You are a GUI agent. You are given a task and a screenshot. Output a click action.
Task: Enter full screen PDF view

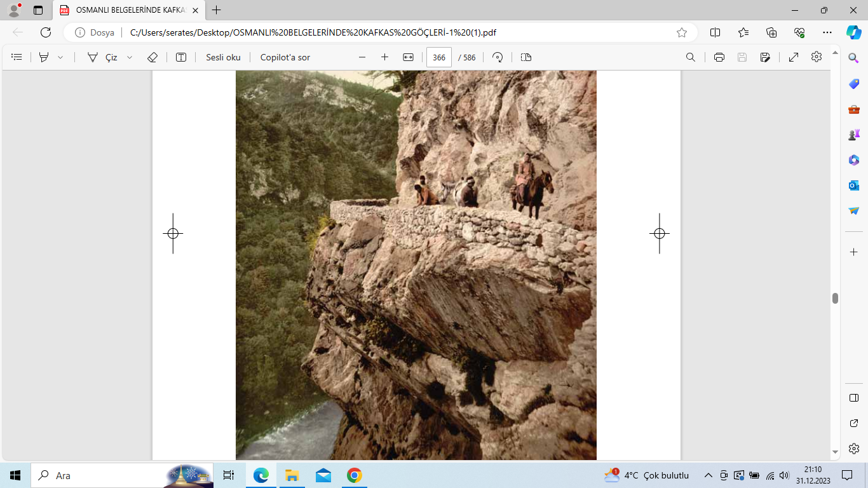coord(794,57)
